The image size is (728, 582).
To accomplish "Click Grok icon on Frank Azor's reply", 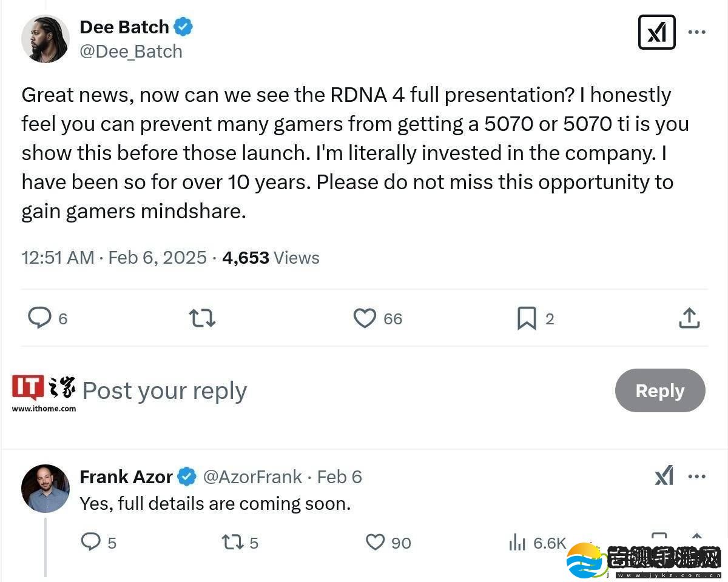I will pos(664,476).
